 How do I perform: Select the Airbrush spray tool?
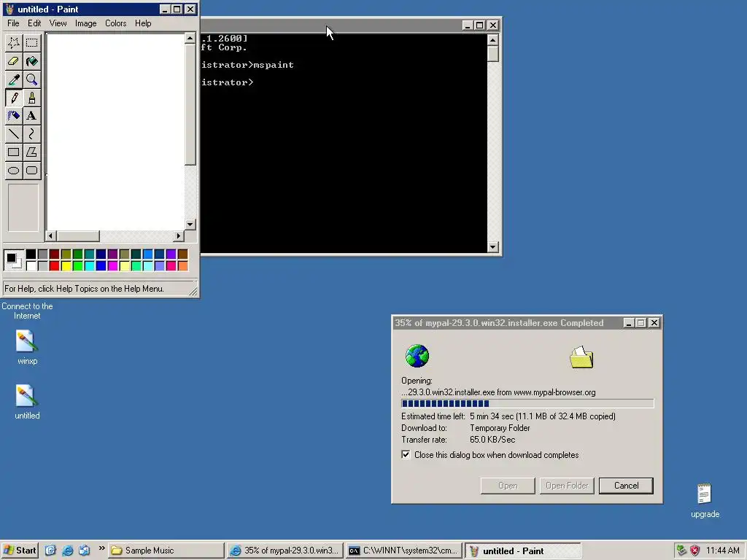(14, 116)
